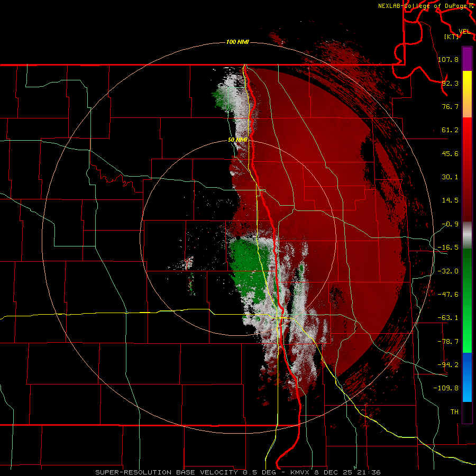
Task: Click the "50 NMI" range ring label
Action: pos(237,140)
